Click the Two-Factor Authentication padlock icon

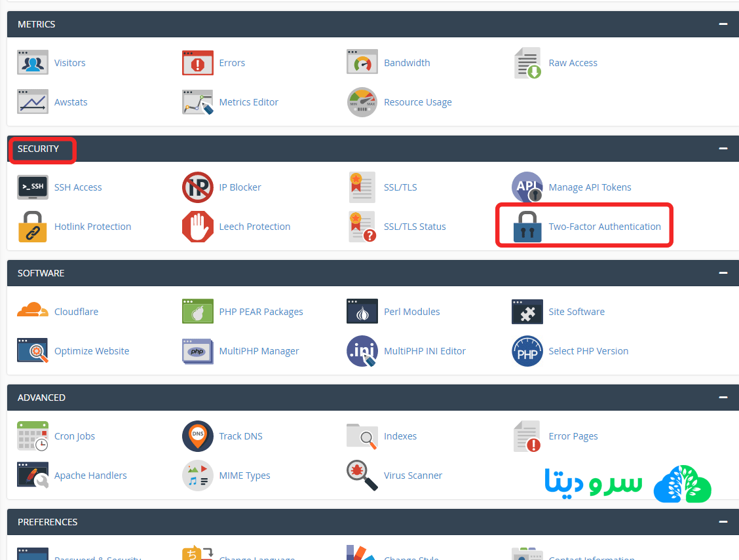527,227
